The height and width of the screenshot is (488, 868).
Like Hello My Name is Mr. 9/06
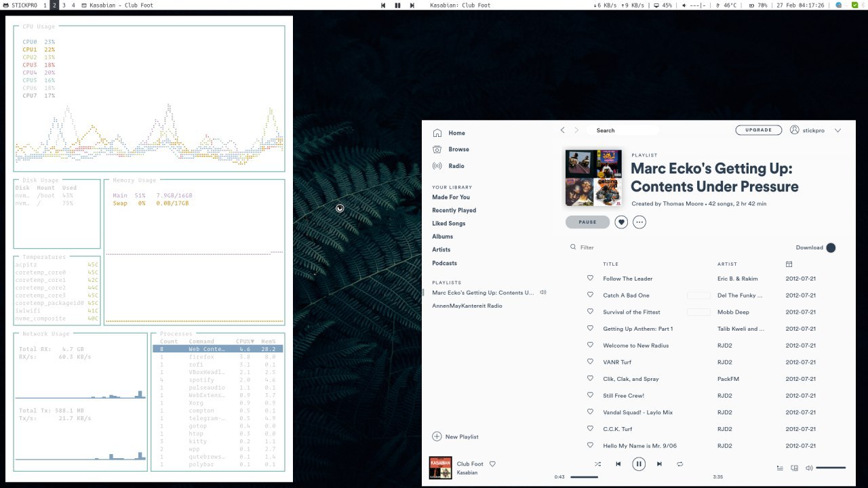[x=590, y=445]
